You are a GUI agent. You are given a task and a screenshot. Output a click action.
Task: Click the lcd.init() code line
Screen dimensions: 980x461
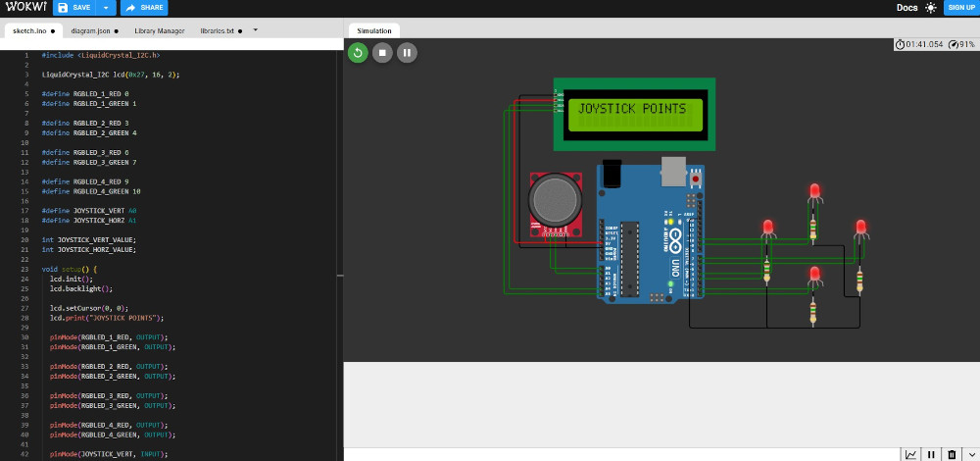pyautogui.click(x=72, y=279)
